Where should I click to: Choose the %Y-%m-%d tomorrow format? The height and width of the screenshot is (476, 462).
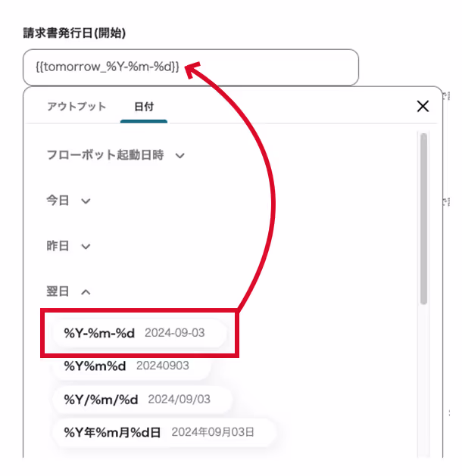(x=139, y=333)
